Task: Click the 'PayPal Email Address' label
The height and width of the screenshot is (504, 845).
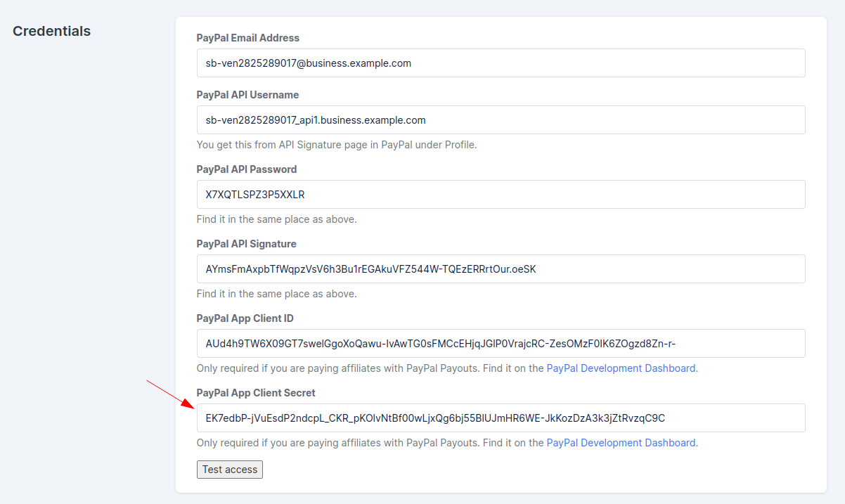Action: click(248, 38)
